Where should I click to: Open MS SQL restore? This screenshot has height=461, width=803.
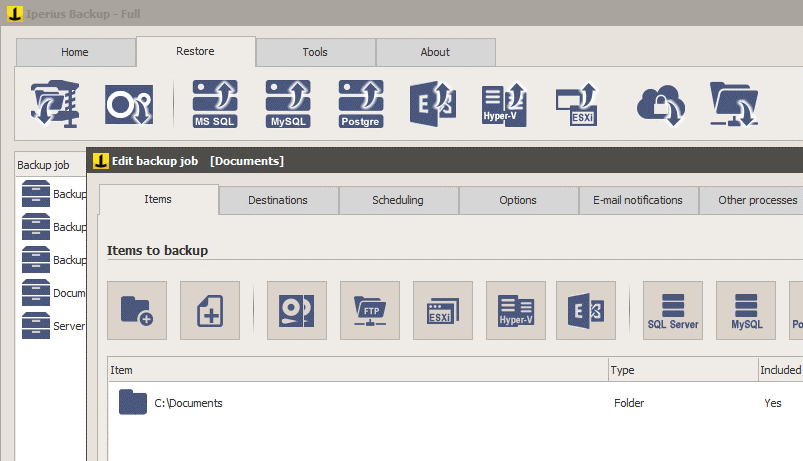[215, 104]
